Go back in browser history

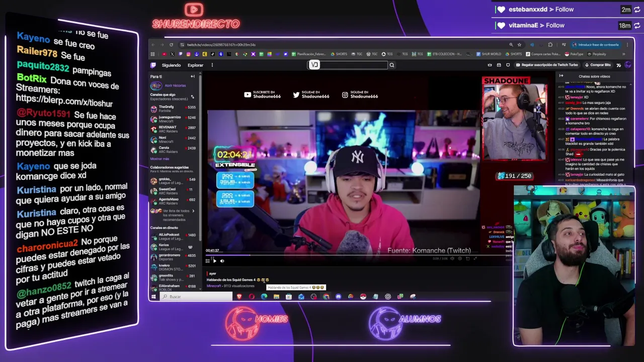(153, 44)
